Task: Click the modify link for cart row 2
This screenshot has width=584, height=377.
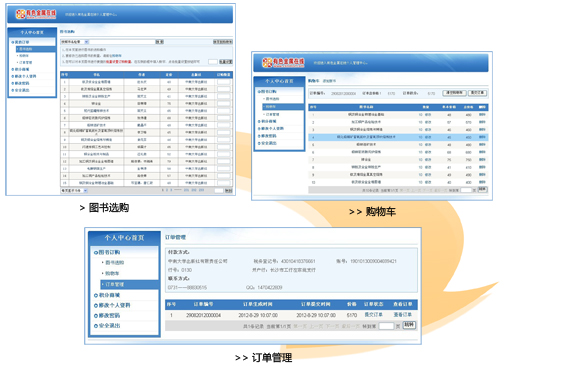Action: point(428,122)
